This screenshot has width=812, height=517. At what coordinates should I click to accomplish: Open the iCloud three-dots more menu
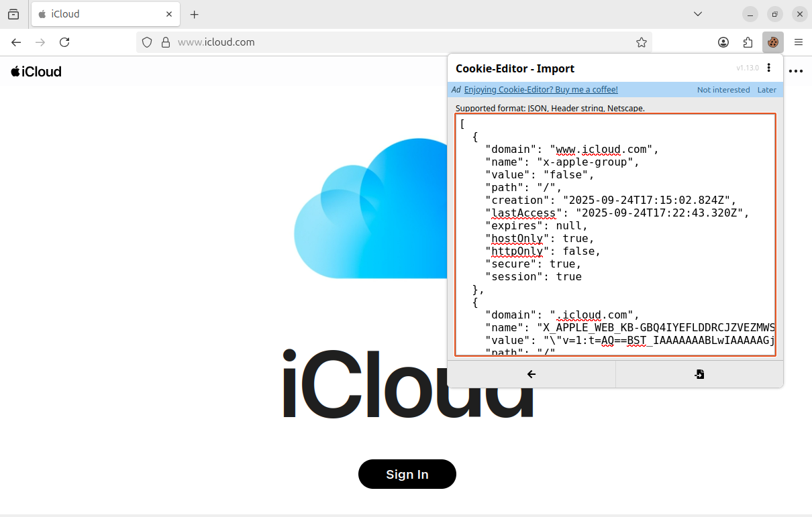(796, 71)
